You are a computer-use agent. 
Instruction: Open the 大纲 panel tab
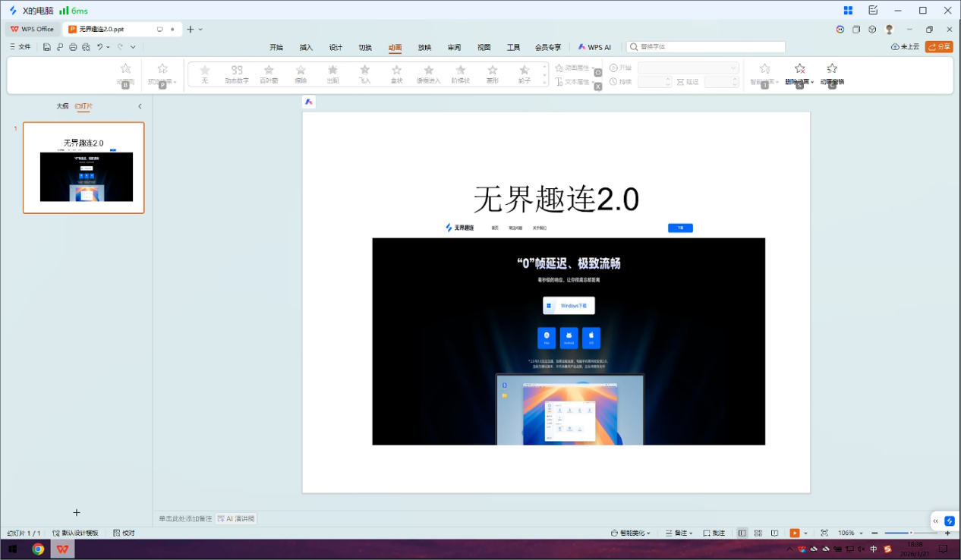tap(61, 106)
